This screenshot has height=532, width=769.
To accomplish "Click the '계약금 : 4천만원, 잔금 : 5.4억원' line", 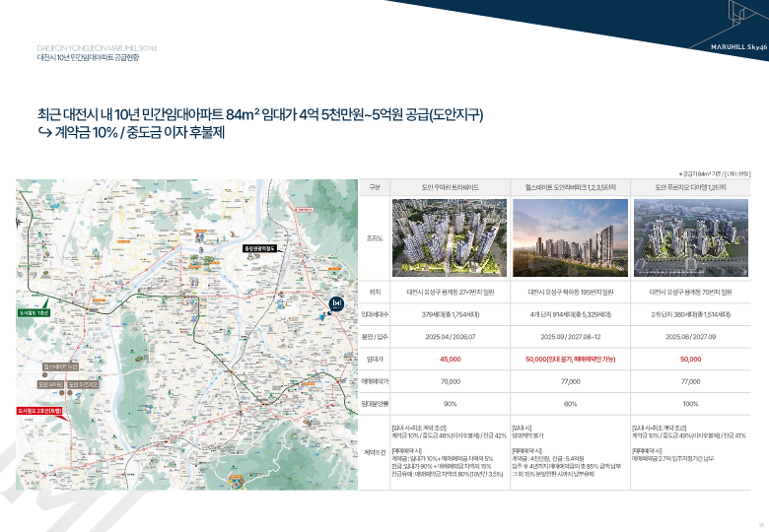I will 548,458.
